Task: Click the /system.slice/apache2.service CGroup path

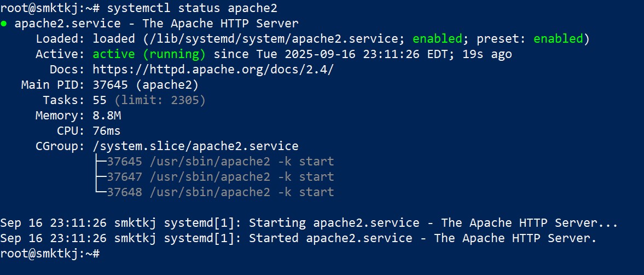Action: pyautogui.click(x=195, y=146)
